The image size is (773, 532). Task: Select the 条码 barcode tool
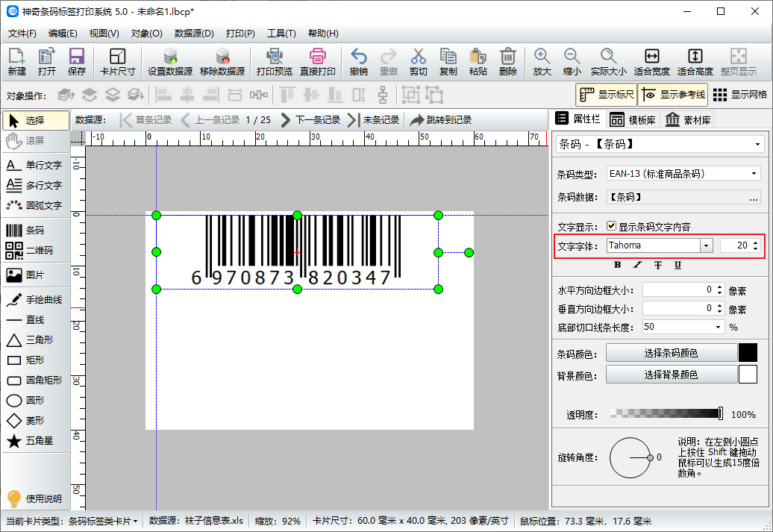[x=36, y=231]
